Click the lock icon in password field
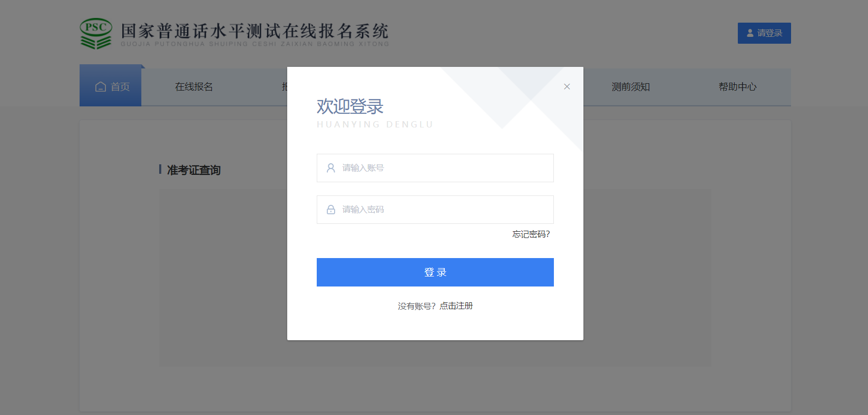Viewport: 868px width, 415px height. click(x=331, y=210)
